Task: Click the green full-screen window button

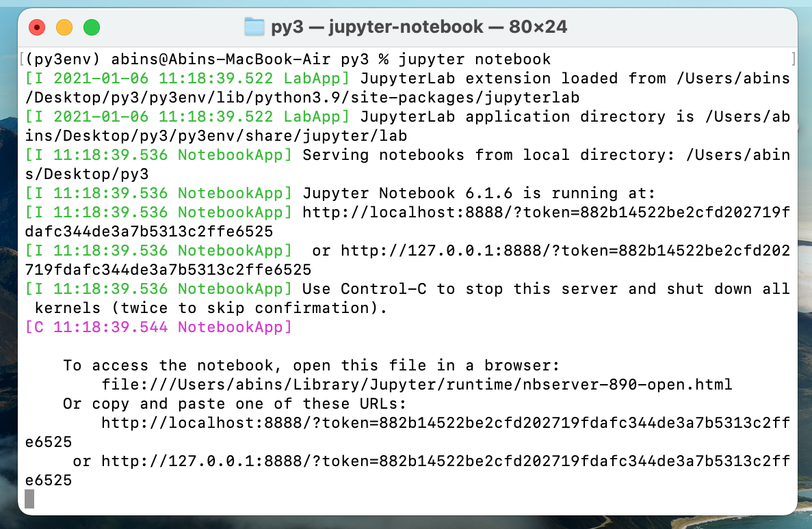Action: [x=92, y=27]
